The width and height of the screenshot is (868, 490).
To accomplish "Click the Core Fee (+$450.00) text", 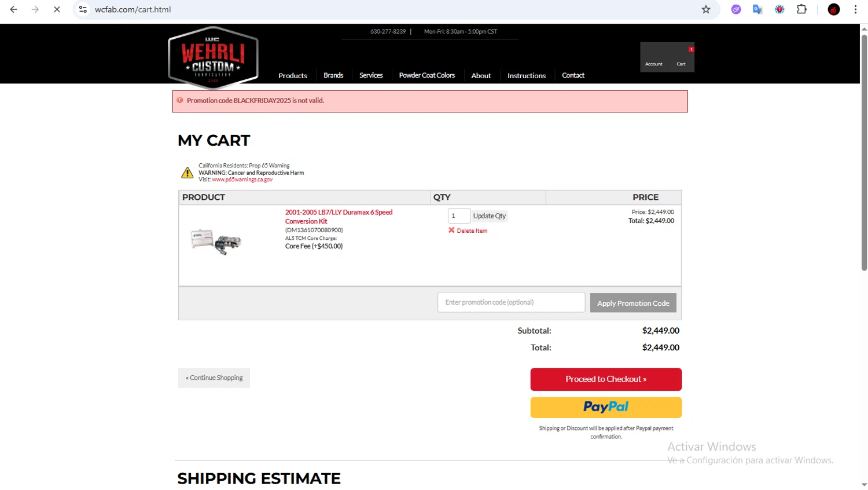I will click(x=314, y=246).
